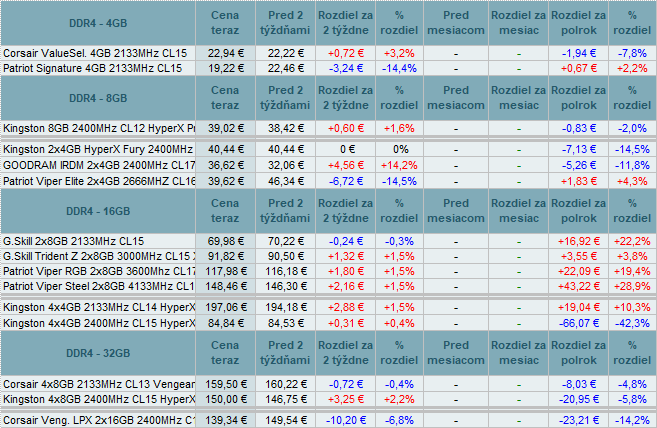Click the two-weeks-ago price 160,22 €
Viewport: 657px width, 428px height.
286,384
